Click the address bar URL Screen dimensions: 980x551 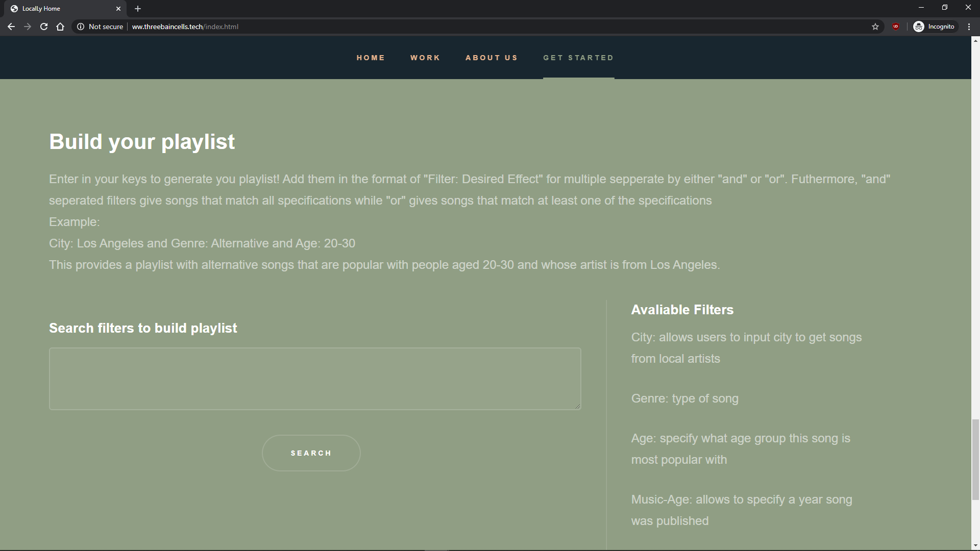tap(185, 27)
